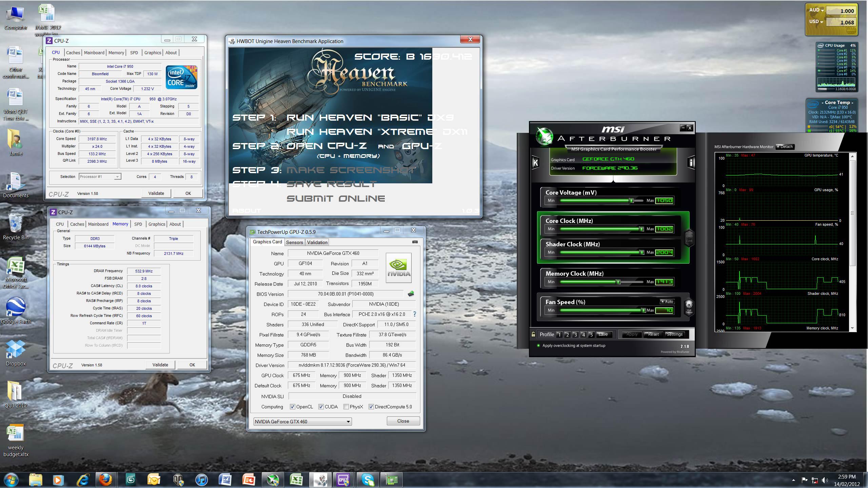Click the AUD amount field in currency gadget
This screenshot has width=868, height=488.
click(841, 11)
